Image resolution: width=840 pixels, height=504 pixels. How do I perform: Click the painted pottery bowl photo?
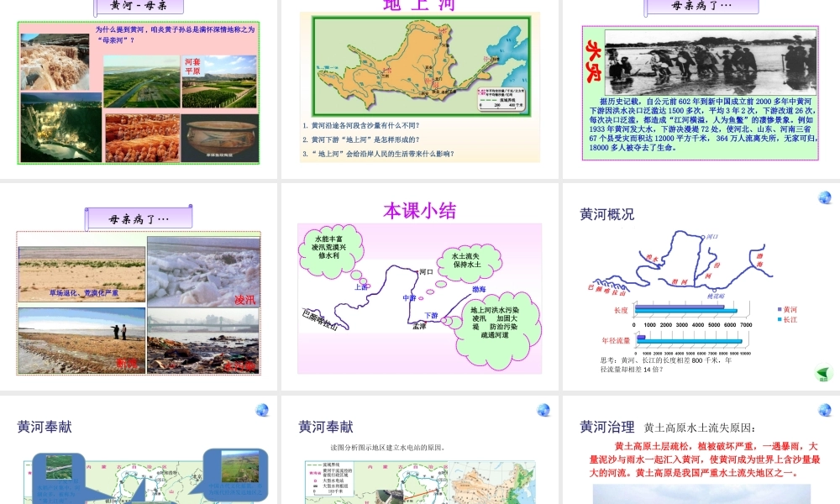tap(219, 138)
